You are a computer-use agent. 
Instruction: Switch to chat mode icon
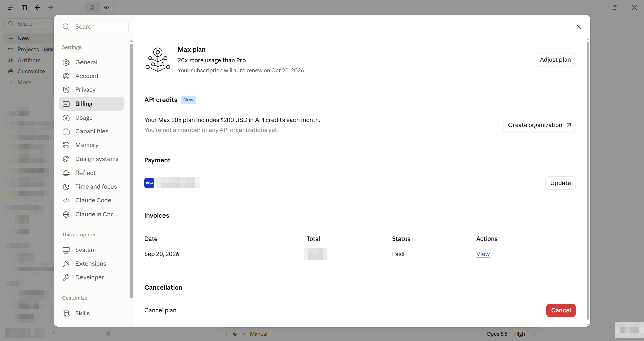pos(93,8)
